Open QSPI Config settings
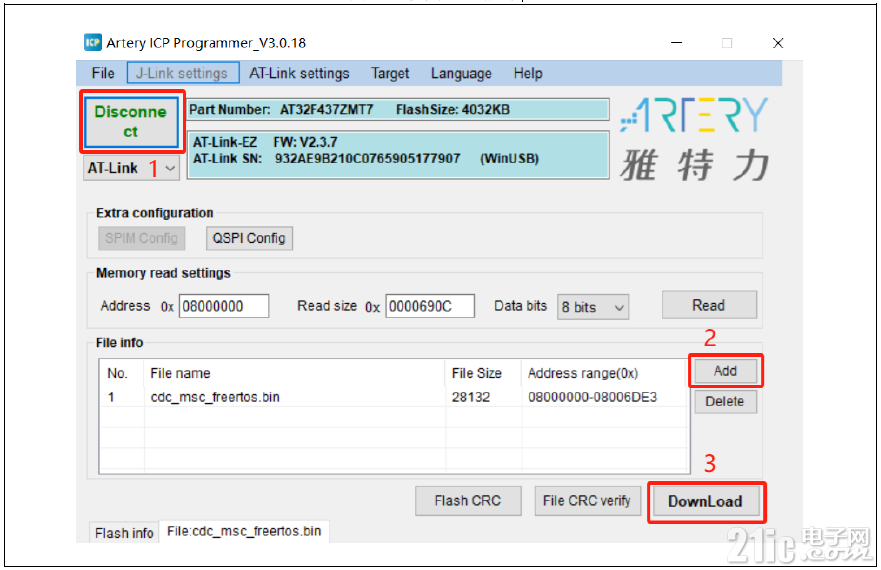The height and width of the screenshot is (570, 881). (249, 238)
